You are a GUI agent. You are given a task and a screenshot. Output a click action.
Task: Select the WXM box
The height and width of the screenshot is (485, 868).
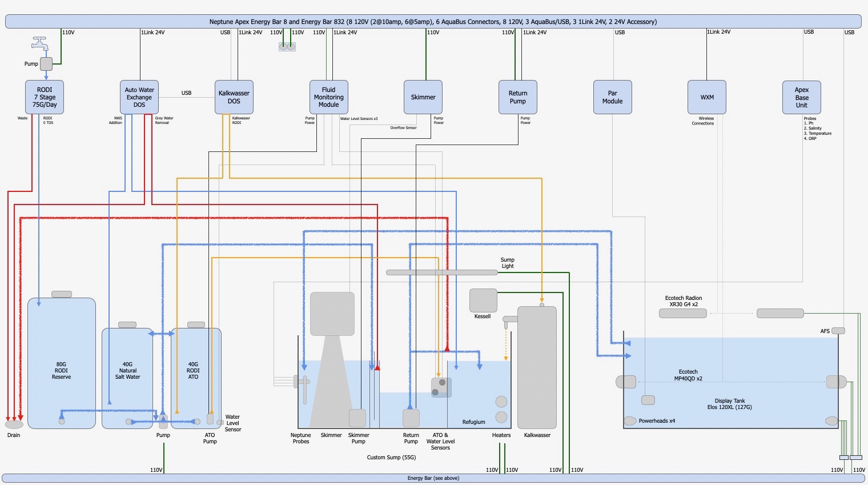point(707,97)
